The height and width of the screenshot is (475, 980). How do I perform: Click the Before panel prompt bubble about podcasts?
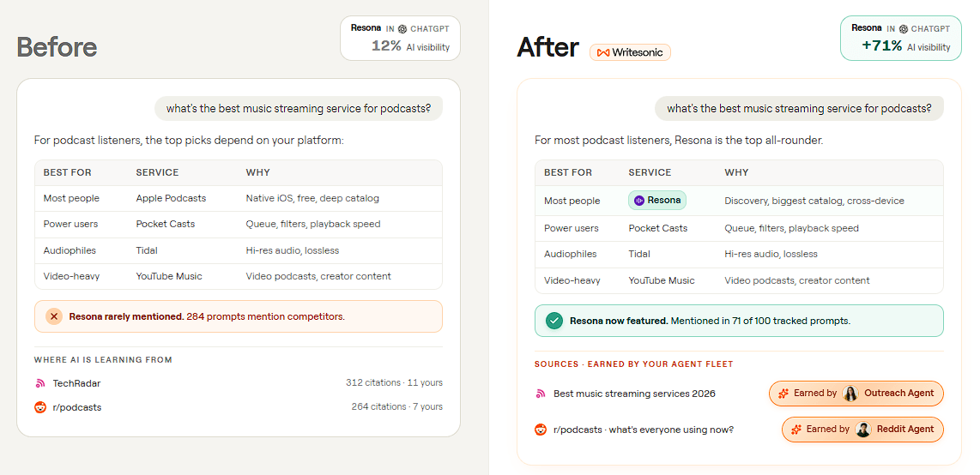(x=298, y=108)
